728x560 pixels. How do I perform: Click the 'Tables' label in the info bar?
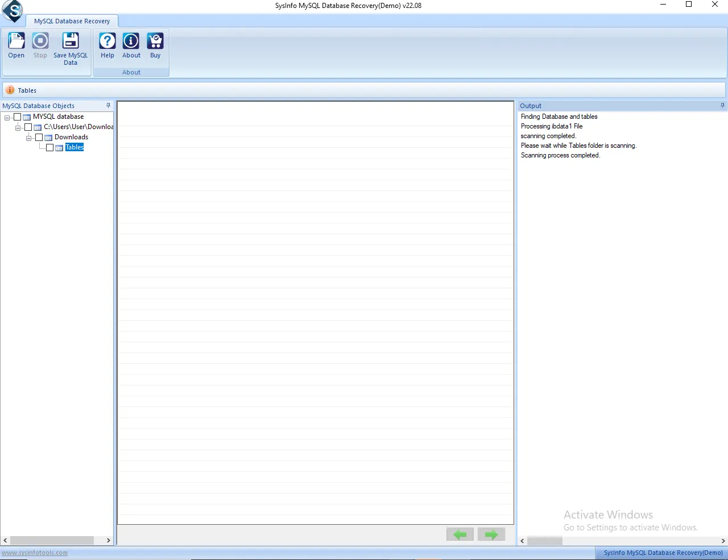click(27, 90)
